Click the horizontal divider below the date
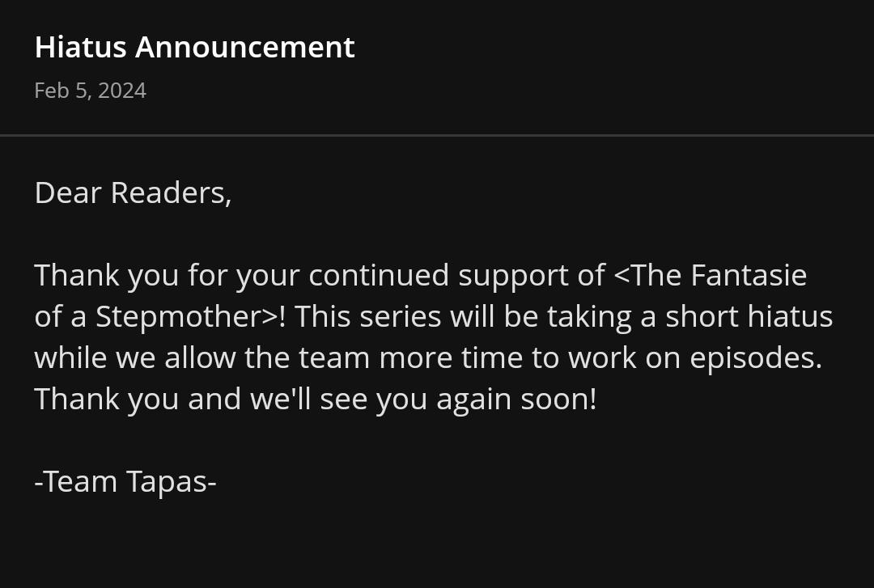The width and height of the screenshot is (874, 588). 437,135
